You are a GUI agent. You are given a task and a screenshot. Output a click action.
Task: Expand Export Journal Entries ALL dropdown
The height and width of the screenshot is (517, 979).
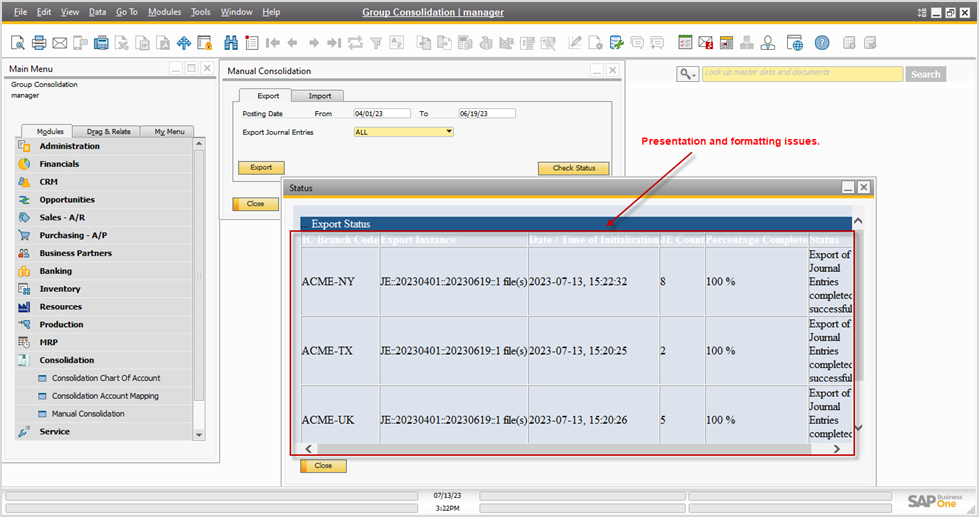449,131
